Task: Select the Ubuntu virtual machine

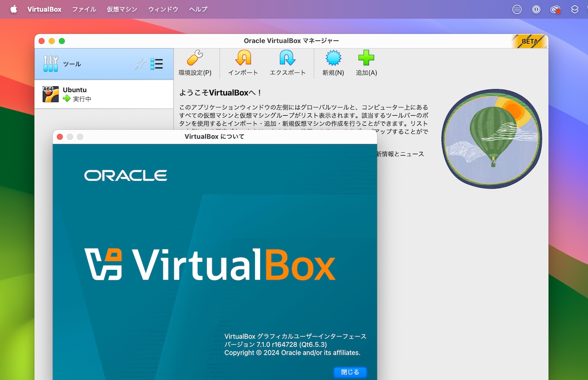Action: pos(104,94)
